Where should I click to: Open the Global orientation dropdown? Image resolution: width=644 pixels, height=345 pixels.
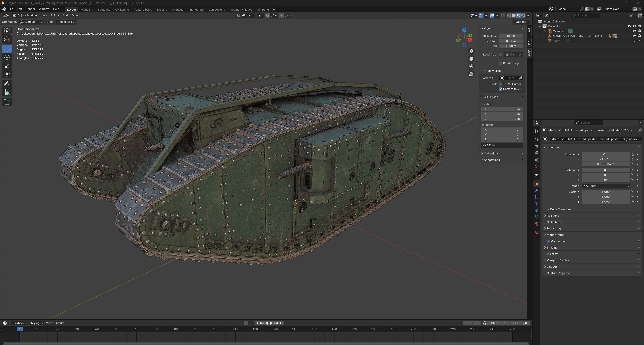[x=245, y=15]
